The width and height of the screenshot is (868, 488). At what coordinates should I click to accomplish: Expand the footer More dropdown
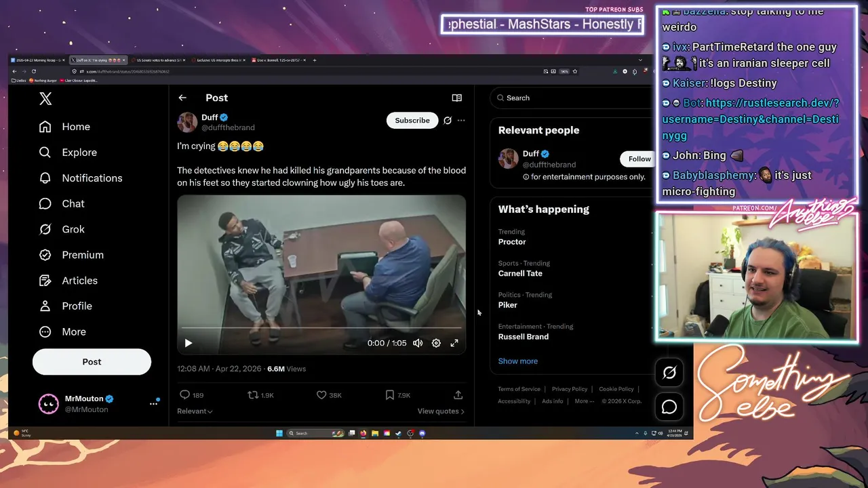(584, 401)
